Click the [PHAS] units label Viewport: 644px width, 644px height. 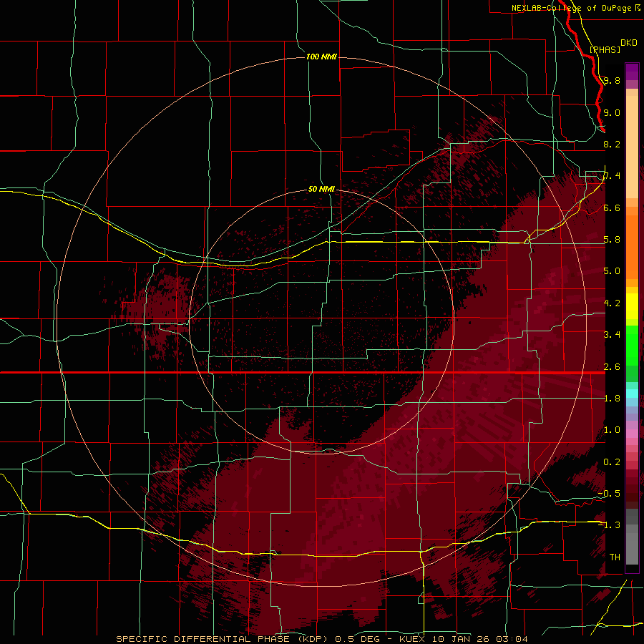[x=605, y=50]
